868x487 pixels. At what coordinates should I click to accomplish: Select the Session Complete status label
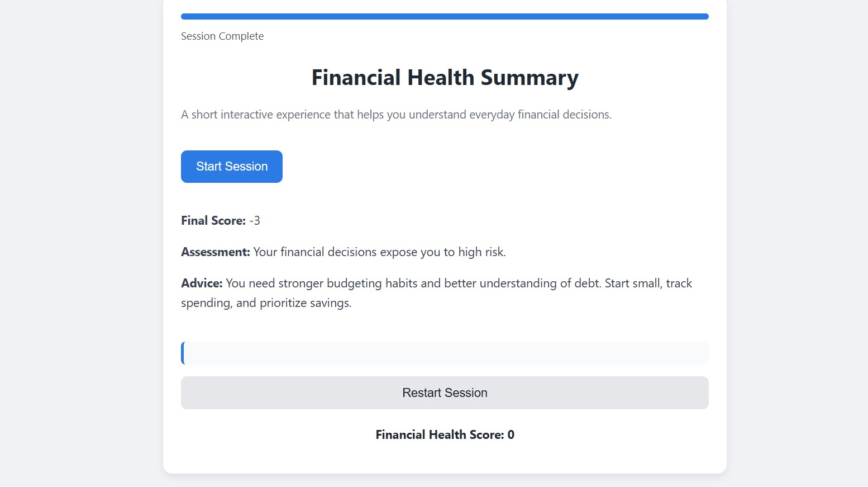coord(222,36)
